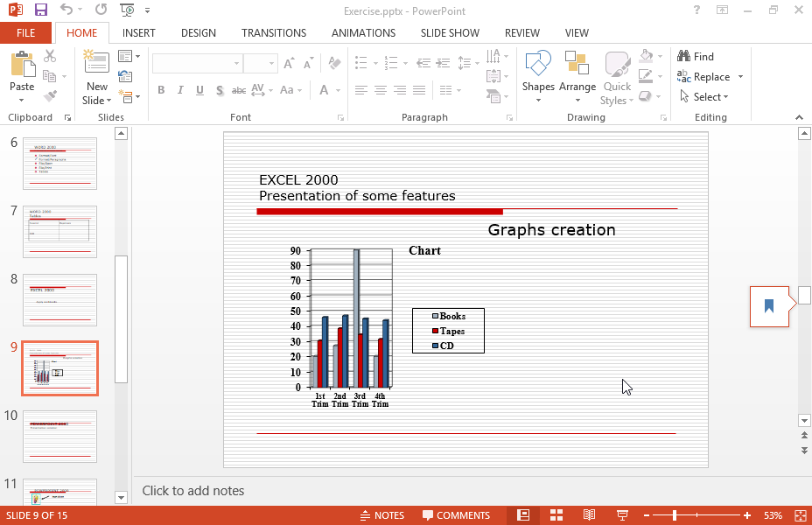This screenshot has width=812, height=525.
Task: Start slideshow from beginning icon
Action: point(127,10)
